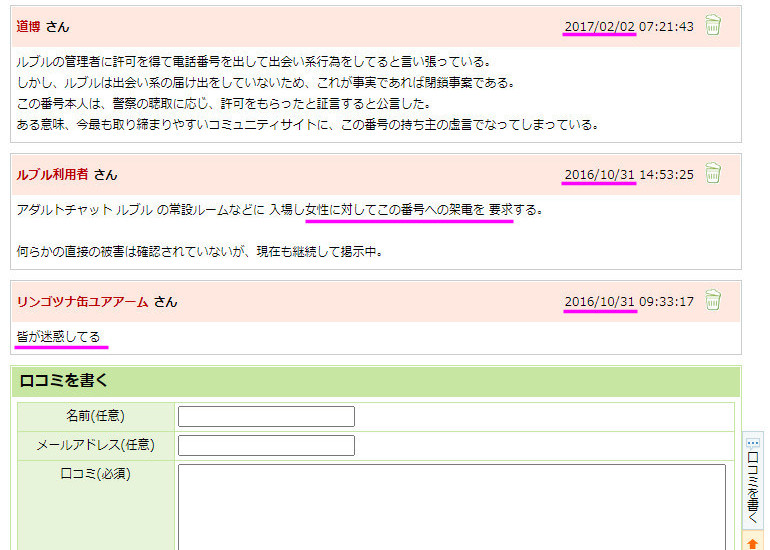Click the line starting ある意味、今最も取り締まり
This screenshot has width=770, height=550.
tap(308, 125)
